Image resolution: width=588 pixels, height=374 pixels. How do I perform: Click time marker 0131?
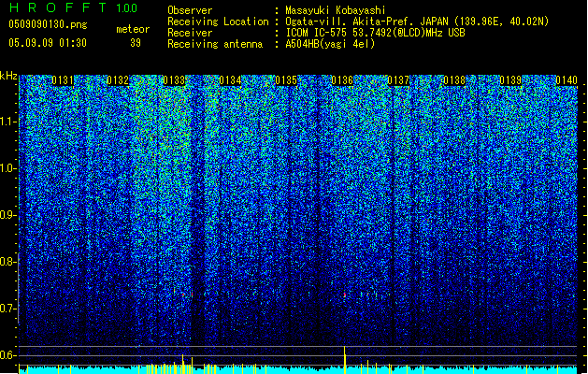pos(63,80)
